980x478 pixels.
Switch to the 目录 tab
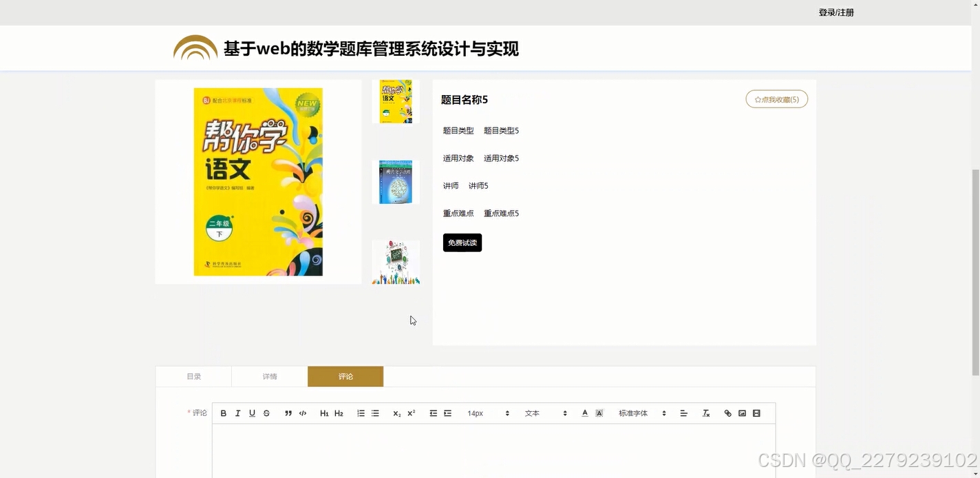point(193,376)
